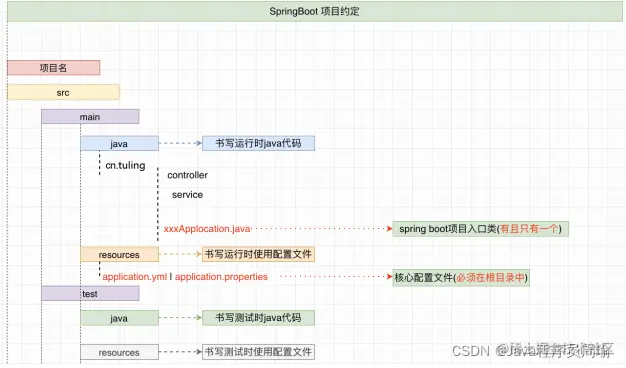This screenshot has width=626, height=368.
Task: Select the 书写测试时java代码 box
Action: click(258, 318)
